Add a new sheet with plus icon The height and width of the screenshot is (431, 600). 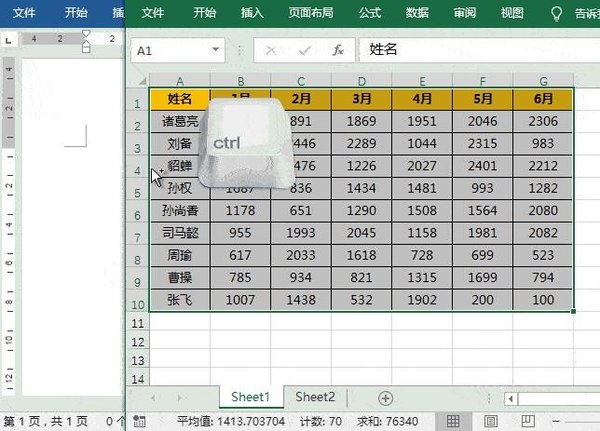385,398
